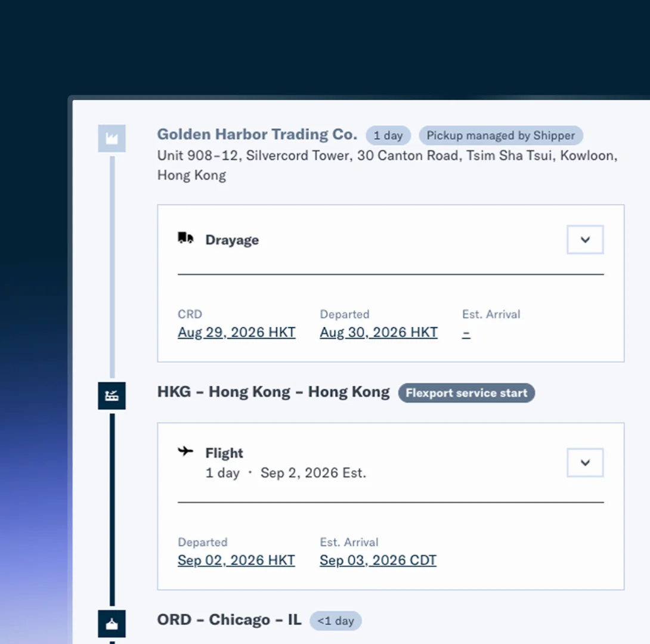
Task: Click the 1 day duration badge
Action: [x=388, y=135]
